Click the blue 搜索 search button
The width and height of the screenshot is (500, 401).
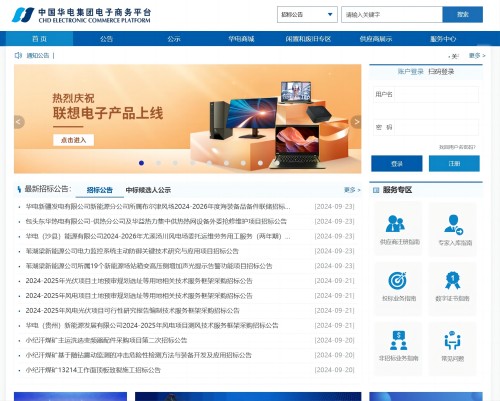click(x=463, y=15)
